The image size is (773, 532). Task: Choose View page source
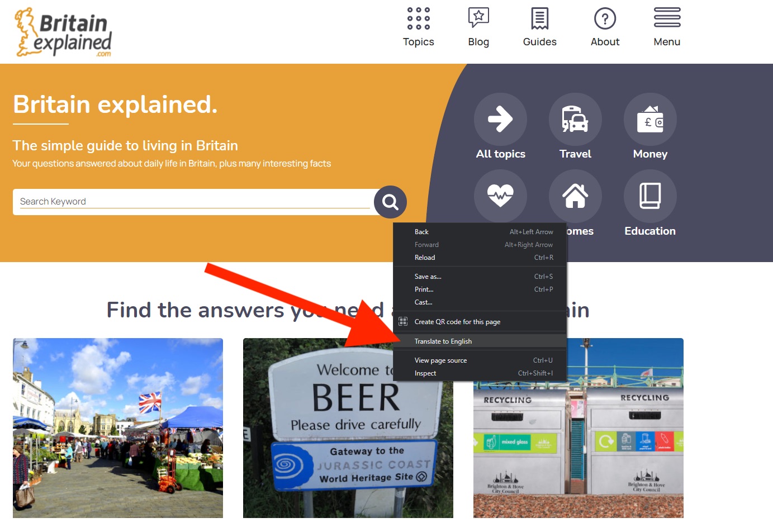click(480, 360)
